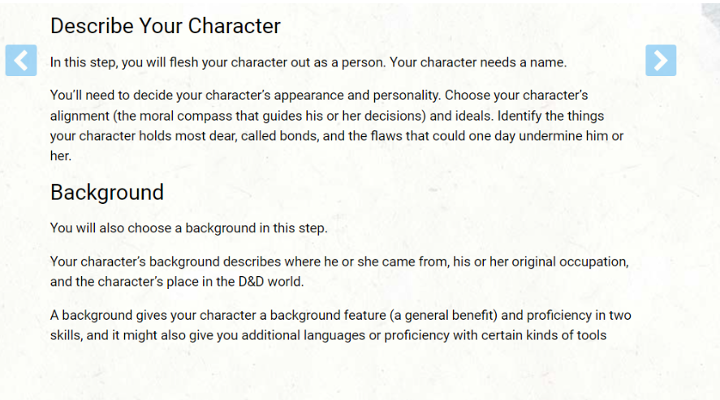Click the paragraph starting 'Your character's background describes'

pyautogui.click(x=339, y=271)
